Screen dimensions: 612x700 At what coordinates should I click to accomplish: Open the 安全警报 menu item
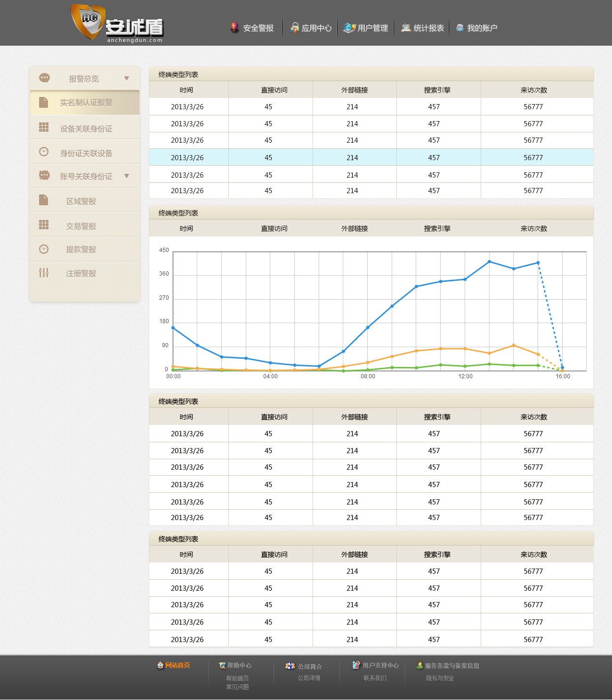click(x=258, y=28)
